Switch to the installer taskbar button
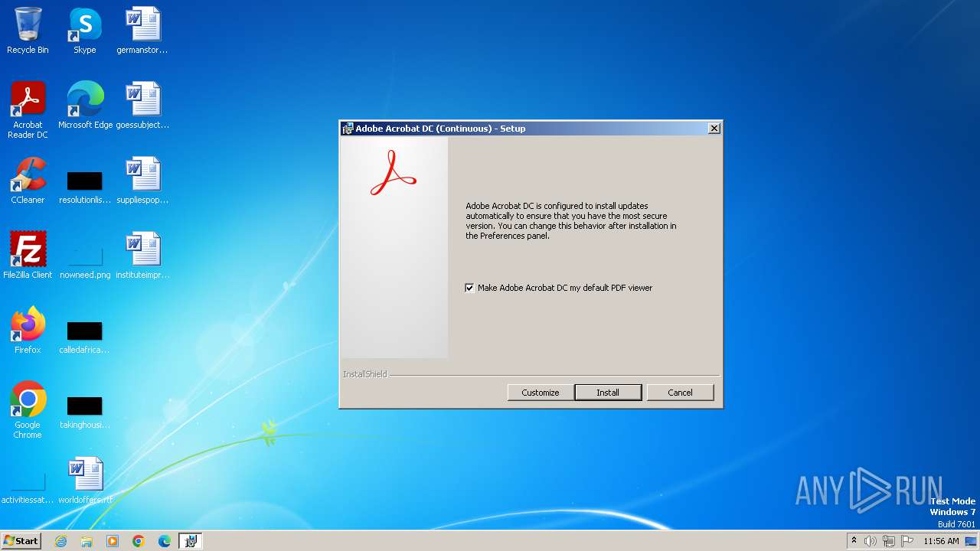980x551 pixels. [x=191, y=541]
